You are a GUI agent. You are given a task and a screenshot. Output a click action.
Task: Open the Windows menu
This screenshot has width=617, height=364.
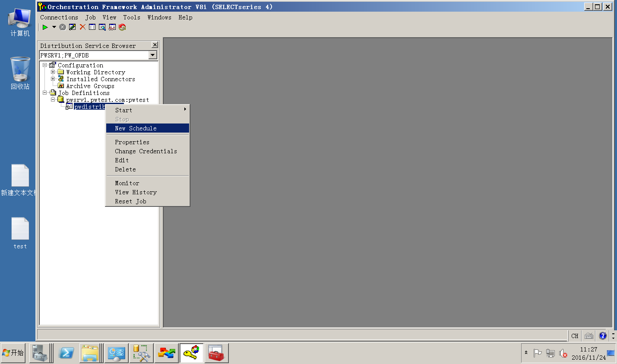click(x=159, y=17)
